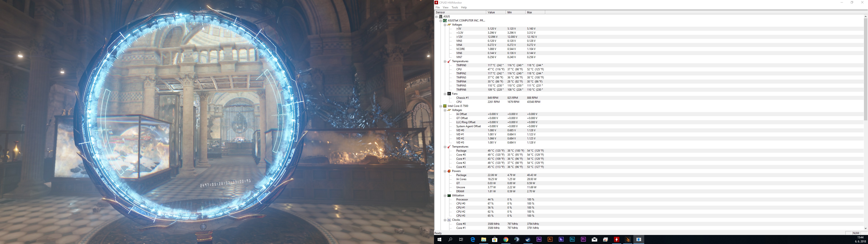Click the HWMonitor red lightning taskbar icon
This screenshot has height=244, width=868.
[616, 239]
